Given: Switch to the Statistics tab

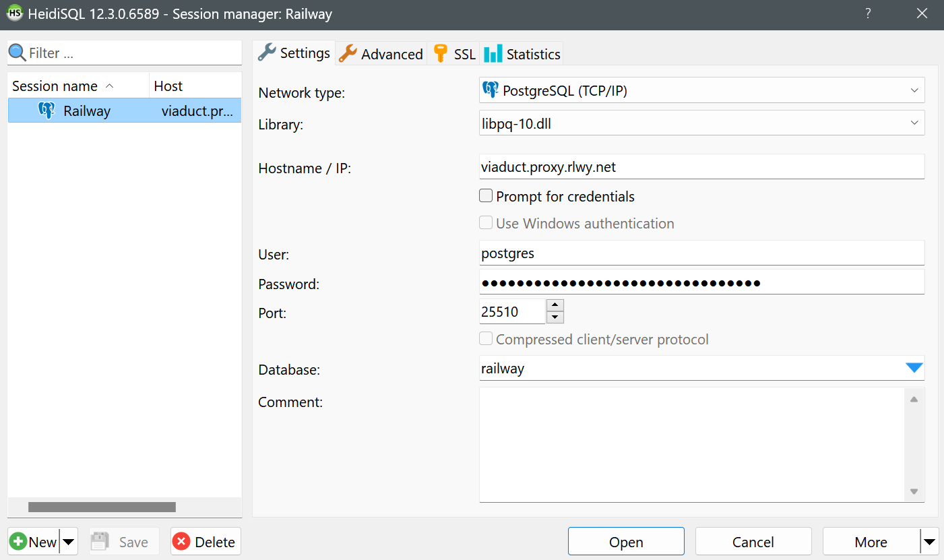Looking at the screenshot, I should click(522, 54).
